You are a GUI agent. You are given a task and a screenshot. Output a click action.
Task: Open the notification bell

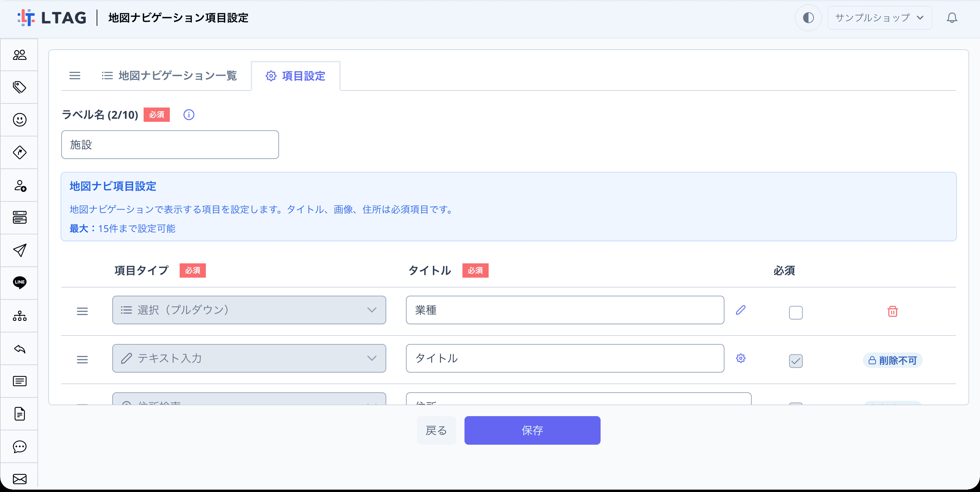(x=951, y=18)
